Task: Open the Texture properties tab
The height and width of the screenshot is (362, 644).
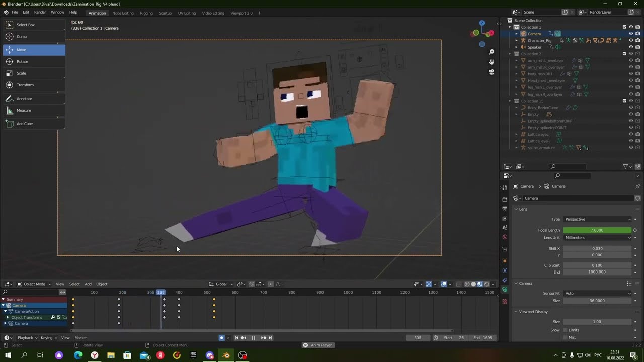Action: (x=505, y=301)
